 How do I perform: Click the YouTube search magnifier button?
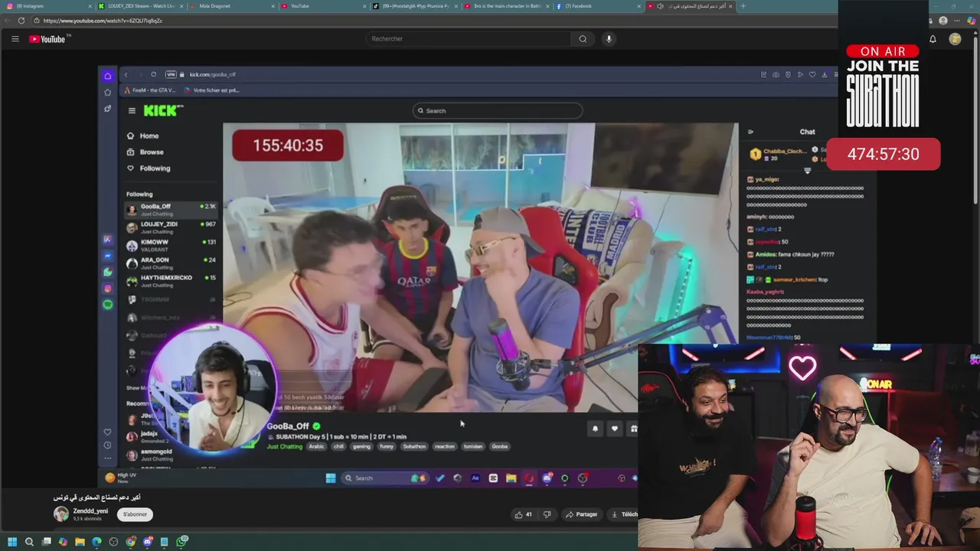[583, 39]
